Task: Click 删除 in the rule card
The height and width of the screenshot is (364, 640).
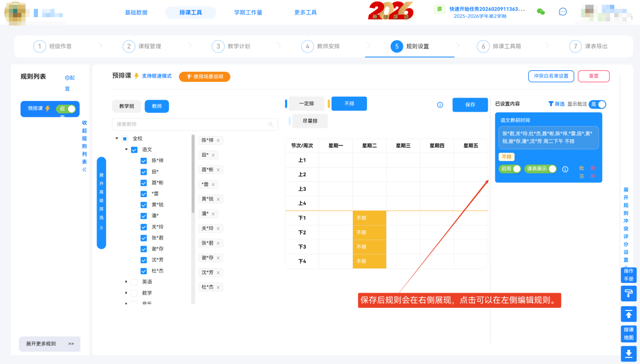Action: (593, 172)
